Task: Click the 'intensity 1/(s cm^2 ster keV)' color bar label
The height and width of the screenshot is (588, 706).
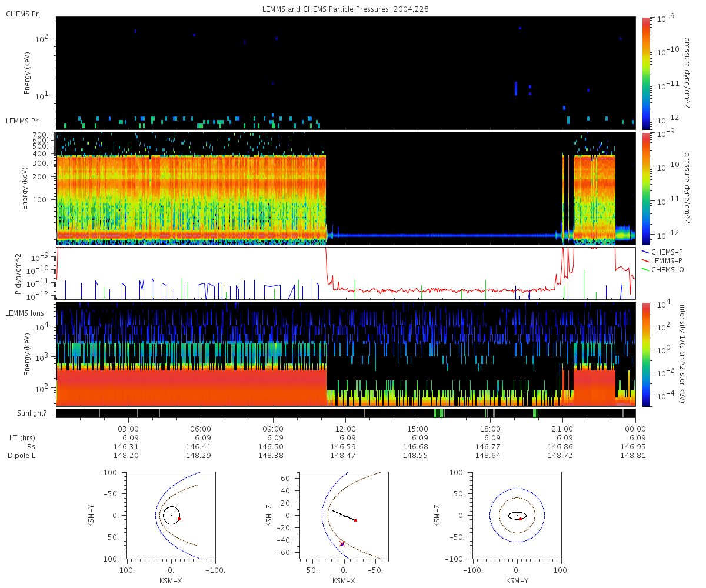Action: pos(682,354)
